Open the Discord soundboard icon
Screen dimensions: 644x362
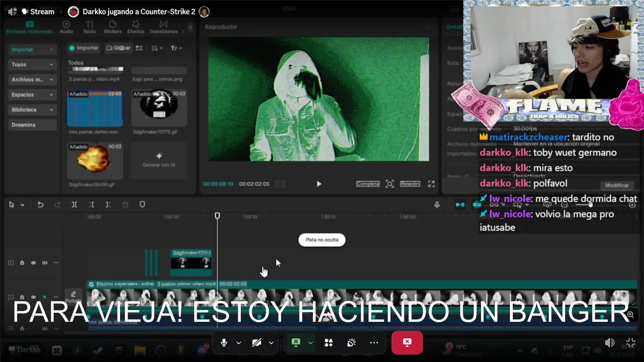click(x=351, y=342)
